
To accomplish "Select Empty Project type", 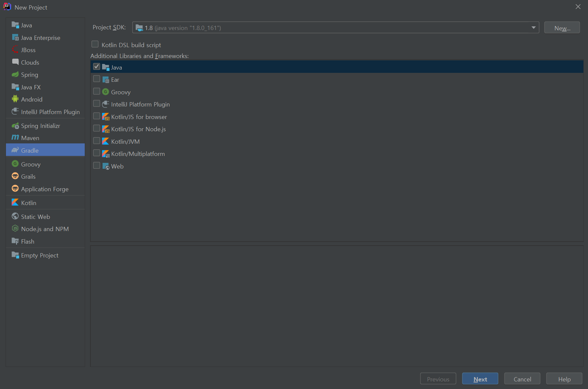I will 45,255.
